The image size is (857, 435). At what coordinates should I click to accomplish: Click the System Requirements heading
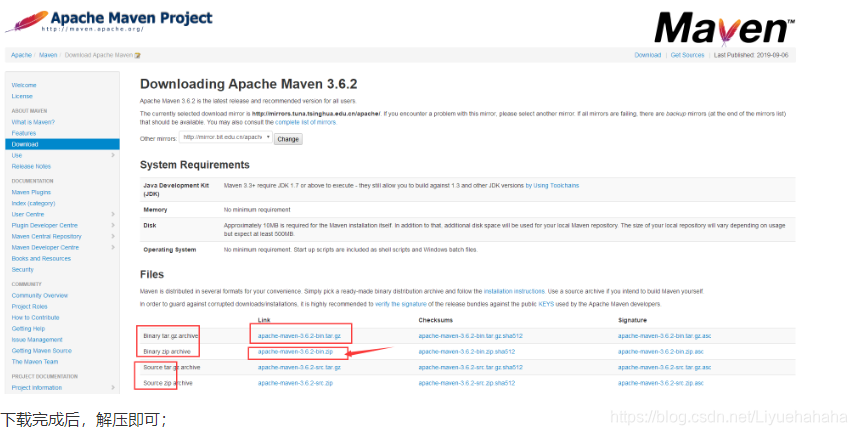click(x=195, y=165)
